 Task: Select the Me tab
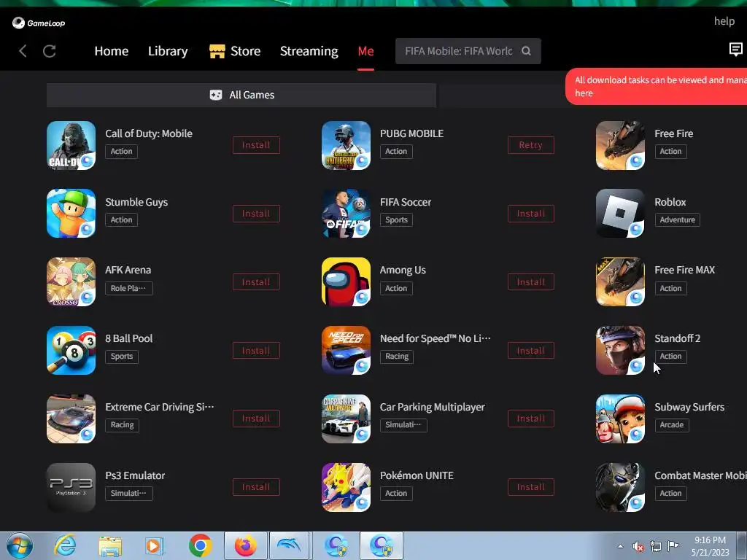point(366,51)
